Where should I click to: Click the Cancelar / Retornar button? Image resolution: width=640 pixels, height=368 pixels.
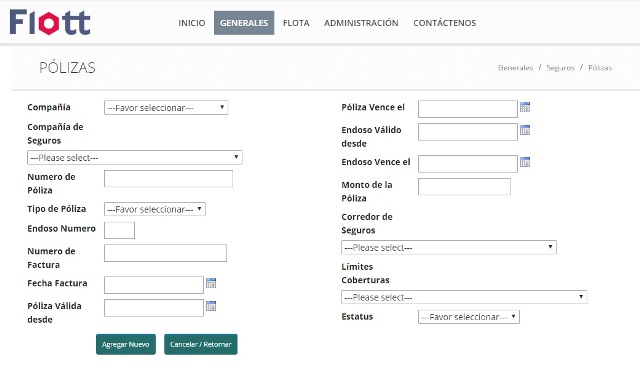(201, 344)
